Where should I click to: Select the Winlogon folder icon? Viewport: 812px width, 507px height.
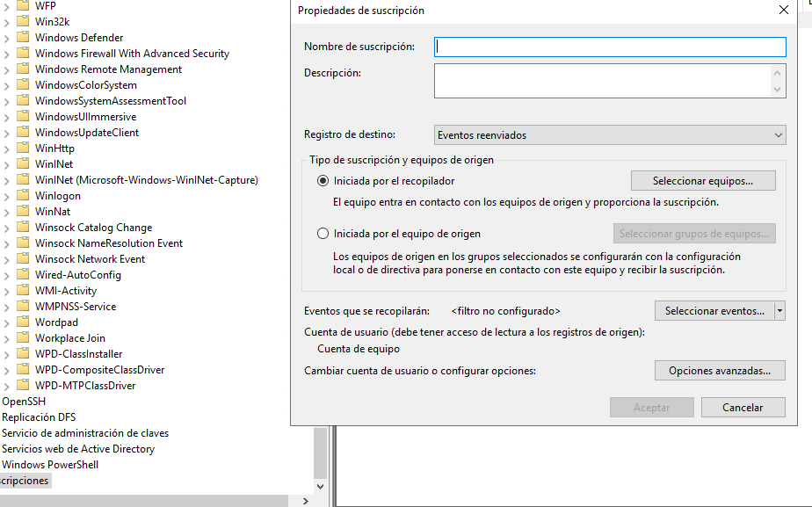[x=23, y=196]
